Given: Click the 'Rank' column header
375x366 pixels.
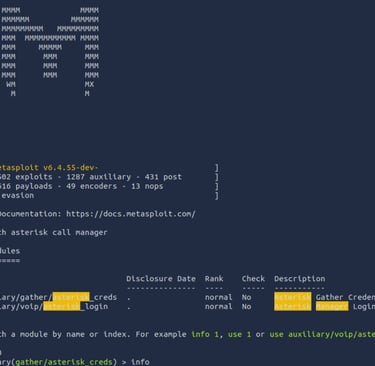Looking at the screenshot, I should click(x=214, y=278).
